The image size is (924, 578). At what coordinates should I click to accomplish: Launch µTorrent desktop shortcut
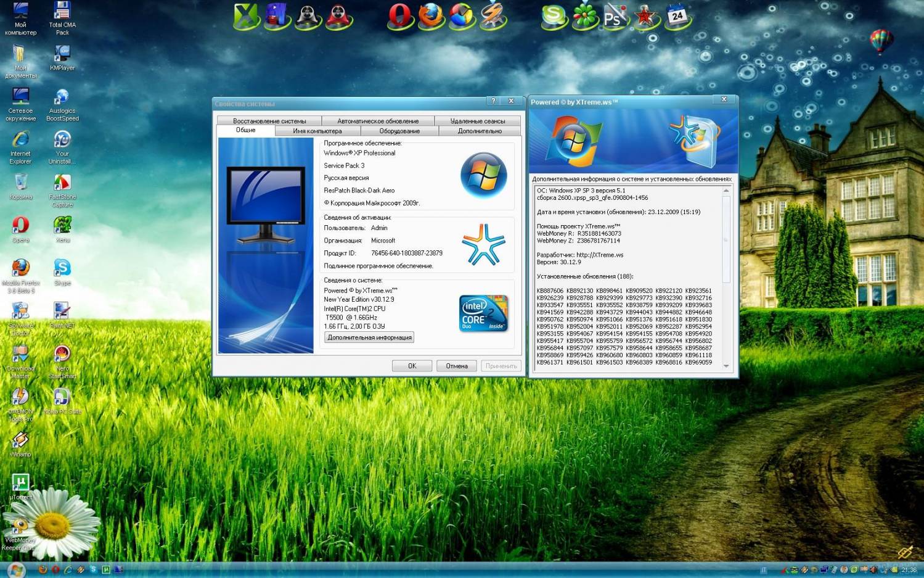click(20, 487)
